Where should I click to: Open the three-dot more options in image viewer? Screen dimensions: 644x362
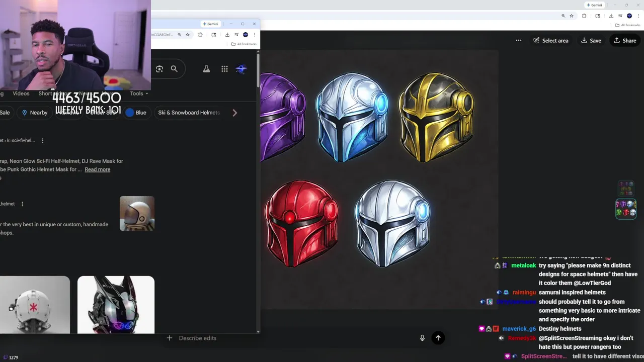tap(519, 41)
